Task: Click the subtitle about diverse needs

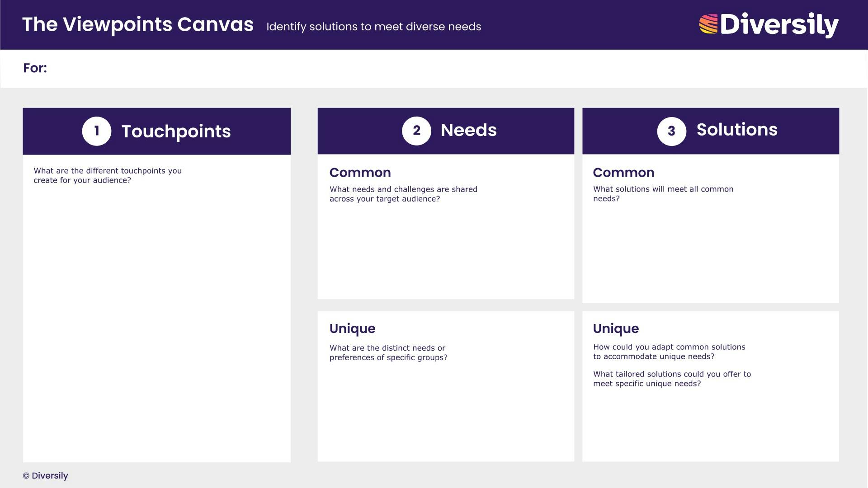Action: [x=373, y=27]
